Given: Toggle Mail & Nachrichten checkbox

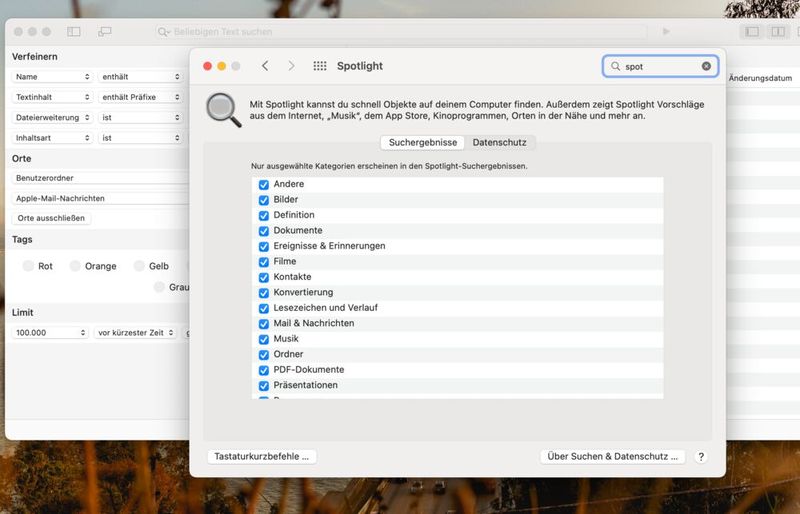Looking at the screenshot, I should point(264,324).
